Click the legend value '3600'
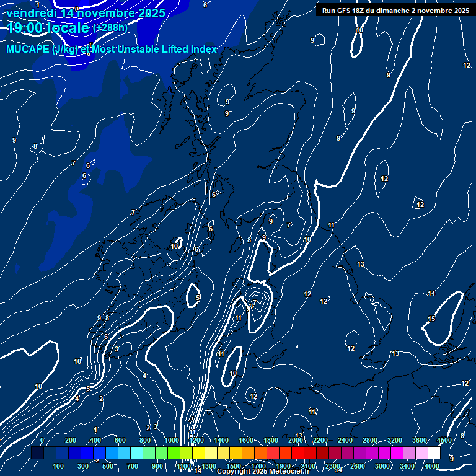Screen dimensions: 476x476 [420, 440]
